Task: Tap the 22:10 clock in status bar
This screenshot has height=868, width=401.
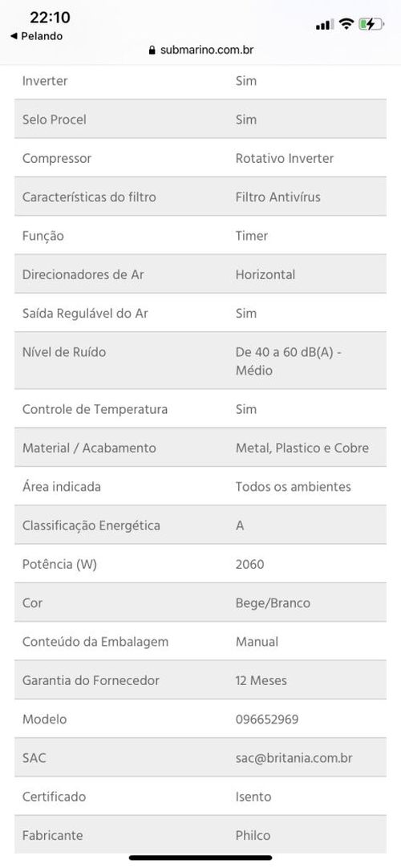Action: pyautogui.click(x=50, y=18)
